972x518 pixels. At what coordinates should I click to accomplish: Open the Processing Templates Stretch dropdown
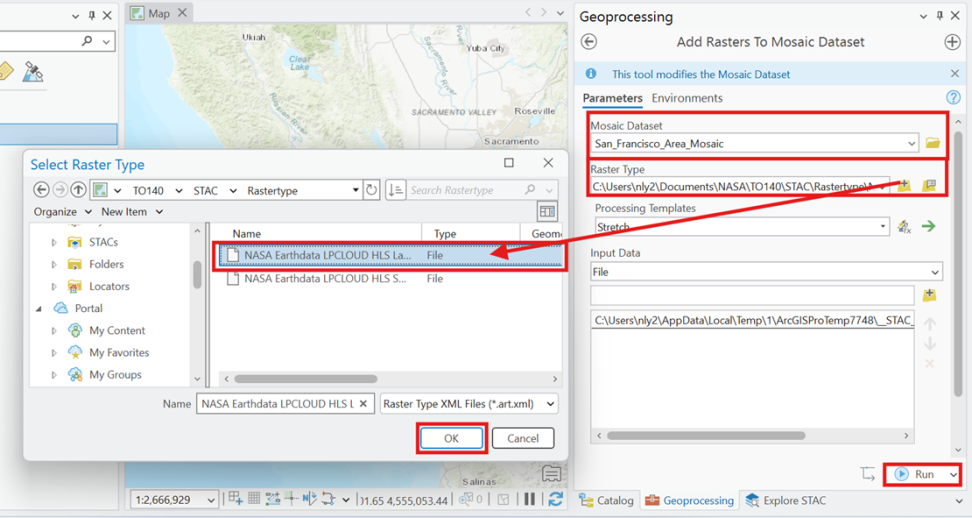883,227
